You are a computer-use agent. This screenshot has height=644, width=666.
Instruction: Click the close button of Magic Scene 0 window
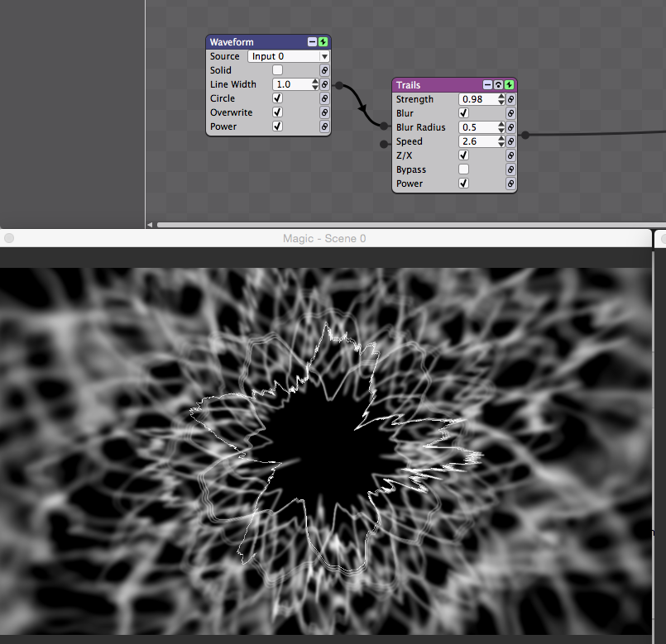[x=9, y=238]
